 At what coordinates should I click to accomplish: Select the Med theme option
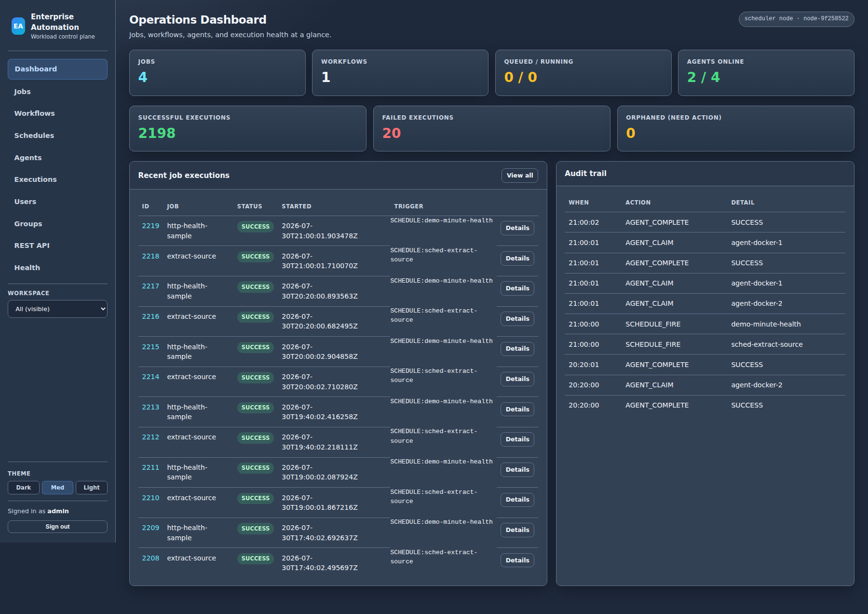[x=57, y=488]
